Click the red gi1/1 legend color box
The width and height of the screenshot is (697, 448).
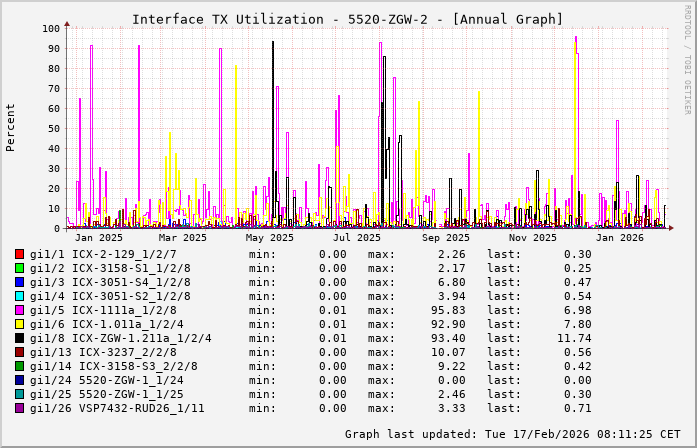click(20, 255)
